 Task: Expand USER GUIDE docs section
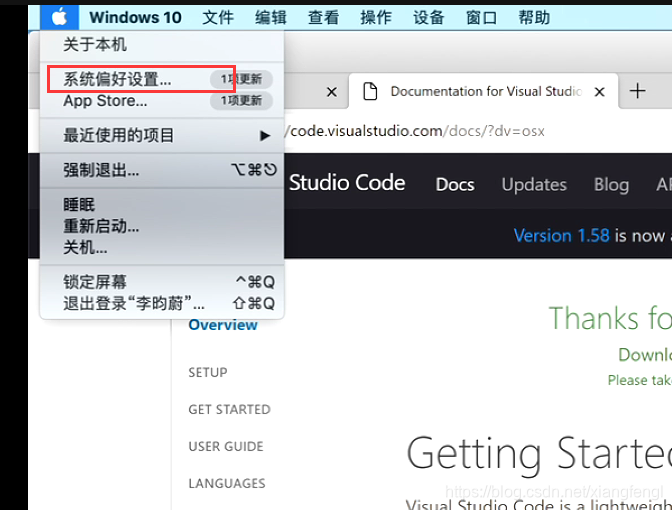(x=226, y=447)
